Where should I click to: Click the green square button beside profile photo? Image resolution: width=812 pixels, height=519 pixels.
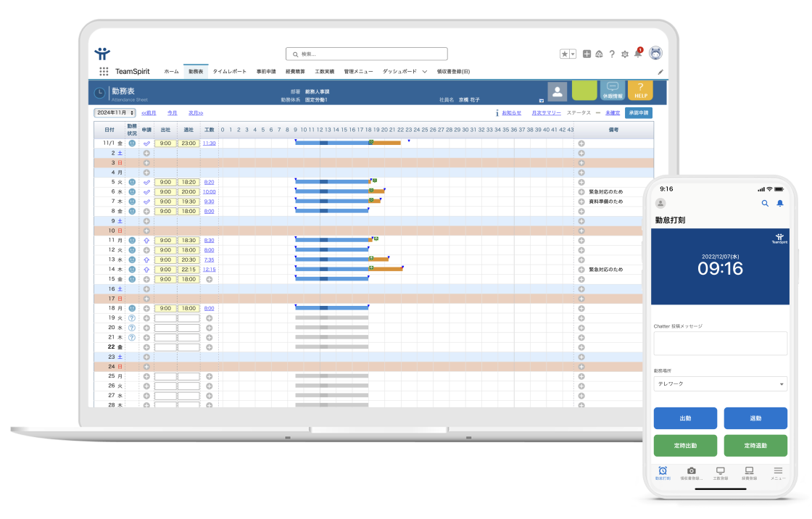pos(584,91)
